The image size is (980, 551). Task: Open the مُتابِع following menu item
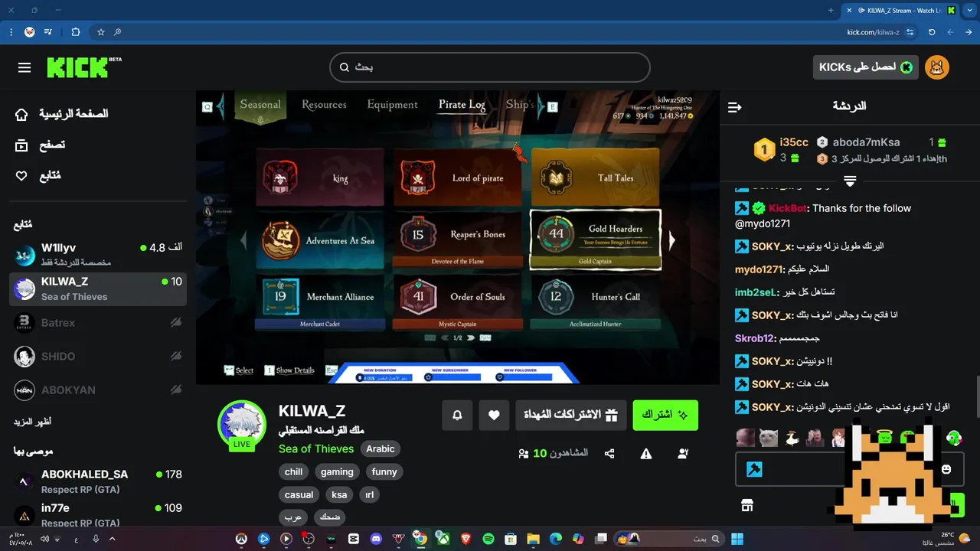click(x=50, y=176)
